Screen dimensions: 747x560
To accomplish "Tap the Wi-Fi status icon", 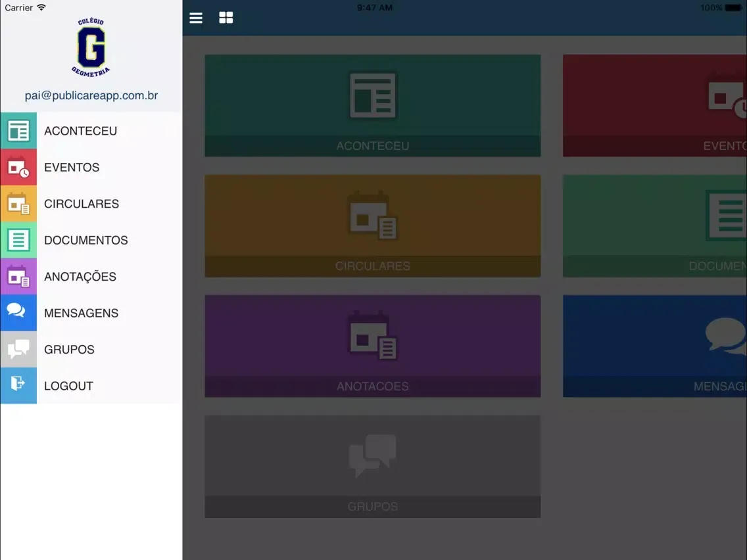I will tap(41, 8).
